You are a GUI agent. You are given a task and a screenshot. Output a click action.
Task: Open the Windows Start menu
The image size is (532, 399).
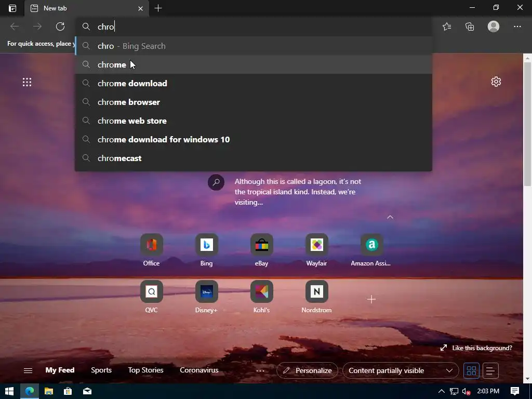click(x=9, y=391)
